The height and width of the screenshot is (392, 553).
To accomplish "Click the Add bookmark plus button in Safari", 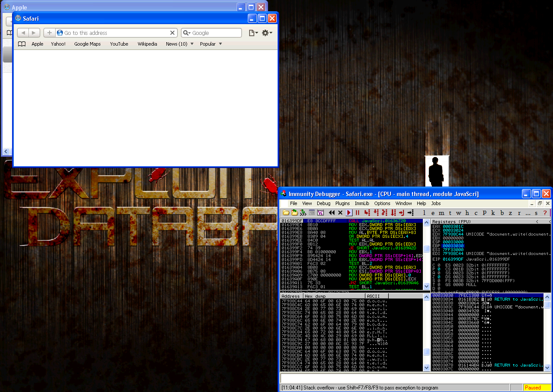I will click(x=49, y=33).
